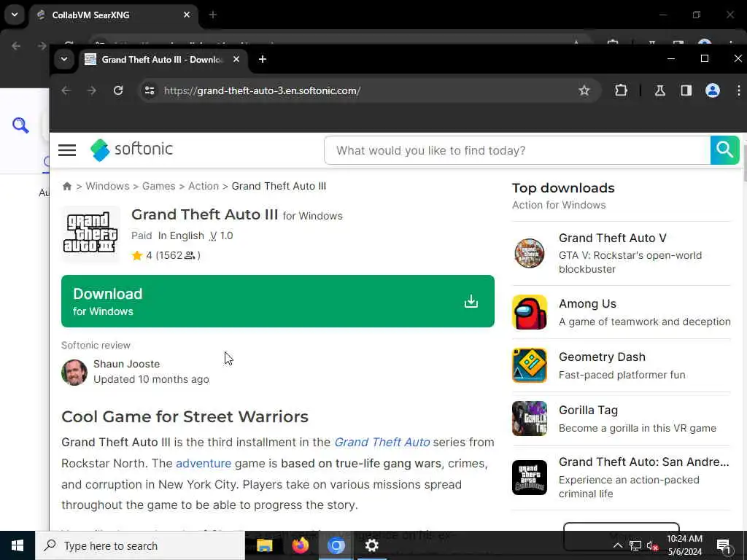Click the rating count (1562) text

click(178, 256)
